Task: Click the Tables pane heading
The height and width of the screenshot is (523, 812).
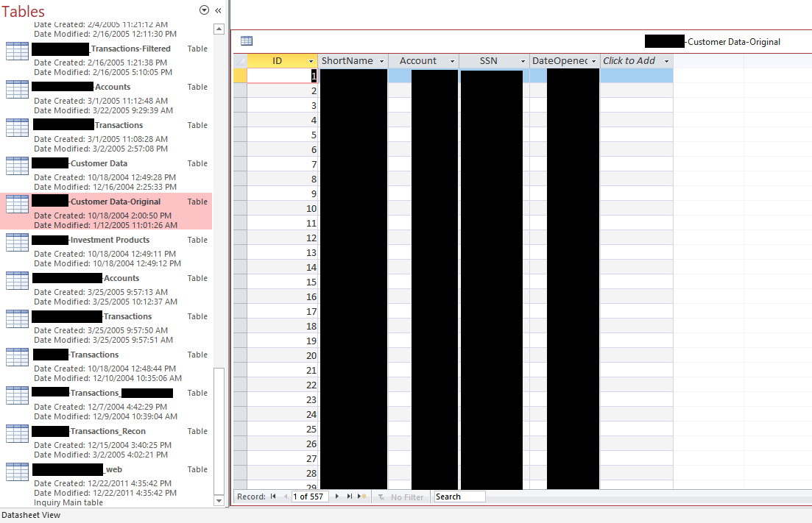Action: (x=24, y=11)
